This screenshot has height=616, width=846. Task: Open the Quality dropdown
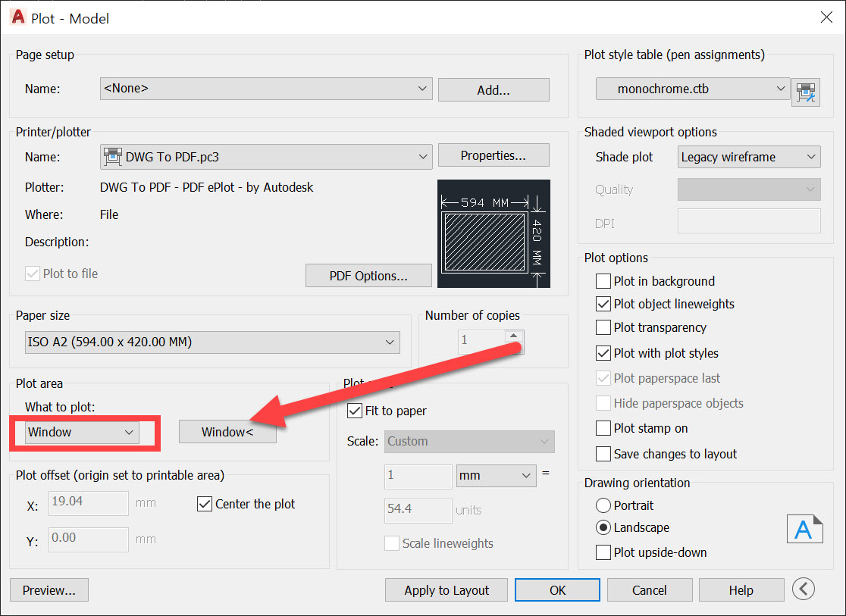(749, 189)
